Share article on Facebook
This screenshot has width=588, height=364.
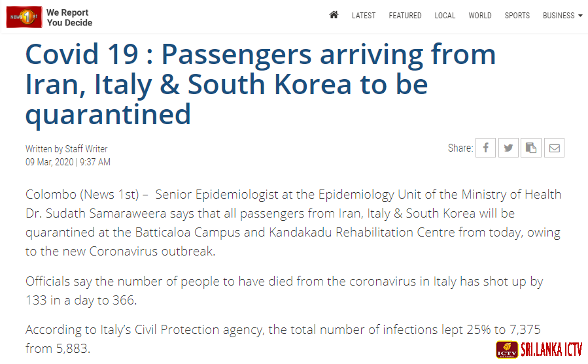(485, 148)
